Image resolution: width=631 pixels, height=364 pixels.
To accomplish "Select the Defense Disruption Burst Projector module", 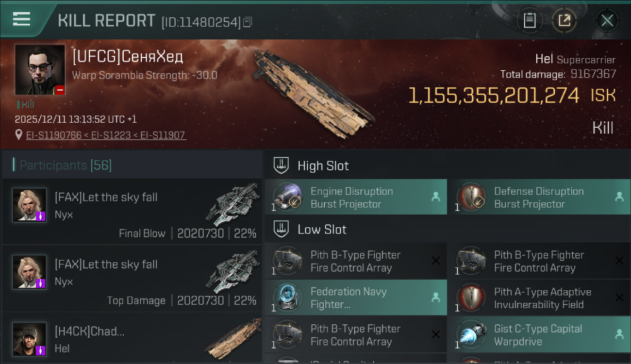I will [x=539, y=198].
